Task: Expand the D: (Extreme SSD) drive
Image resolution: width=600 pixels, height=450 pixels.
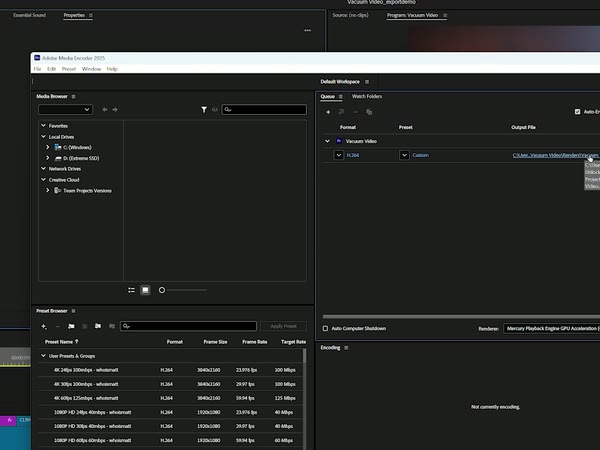Action: [x=47, y=158]
